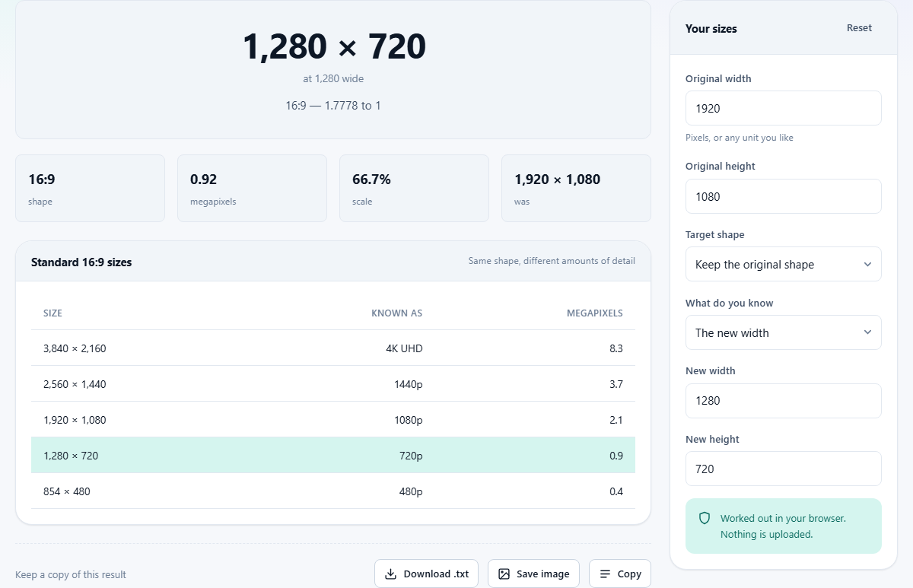Click the 16:9 — 1.7778 to 1 ratio text
913x588 pixels.
coord(333,106)
